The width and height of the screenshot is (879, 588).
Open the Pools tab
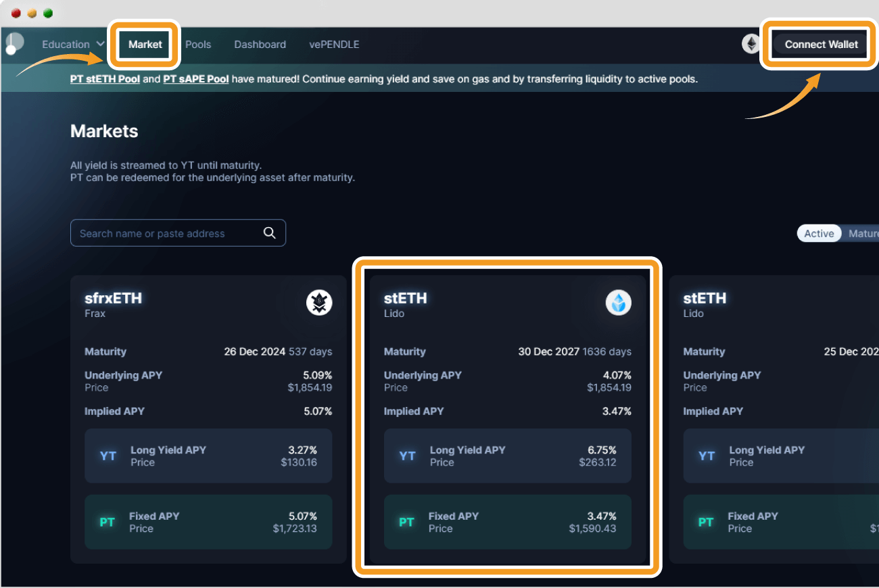click(x=198, y=45)
